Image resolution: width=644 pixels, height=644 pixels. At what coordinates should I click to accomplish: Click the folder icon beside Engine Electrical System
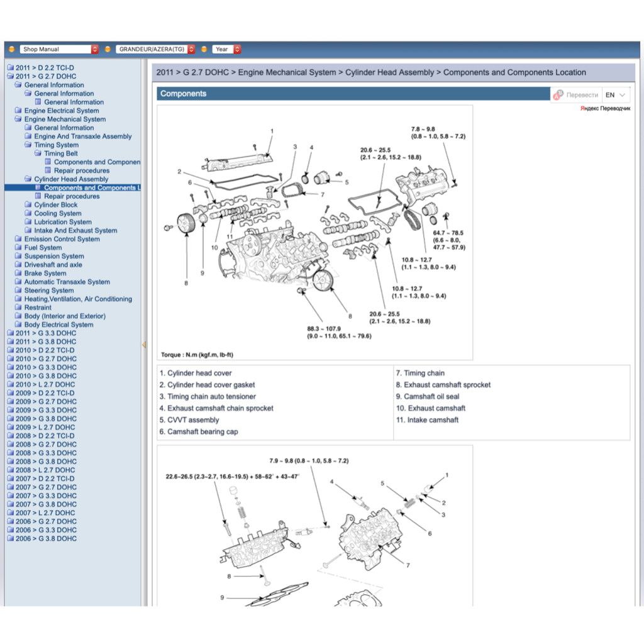[19, 111]
